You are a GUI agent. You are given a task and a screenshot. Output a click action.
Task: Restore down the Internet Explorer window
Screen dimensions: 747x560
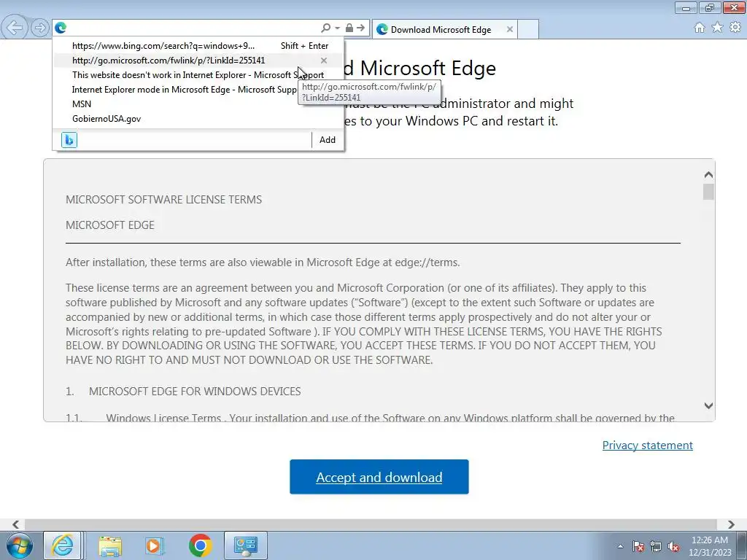point(710,7)
